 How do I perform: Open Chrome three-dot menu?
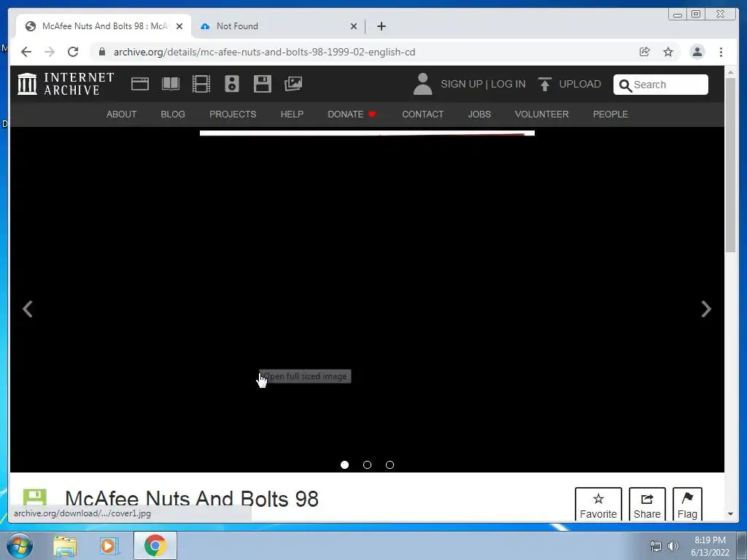pyautogui.click(x=721, y=52)
